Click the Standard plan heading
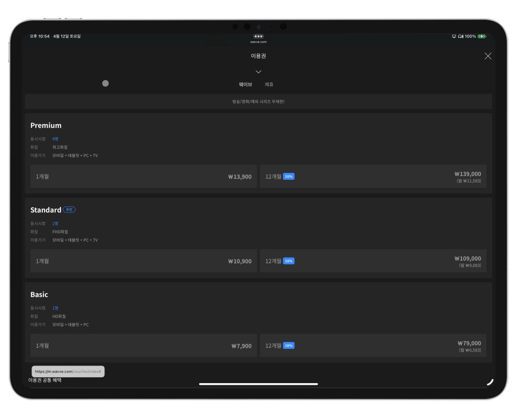Image resolution: width=517 pixels, height=420 pixels. [45, 210]
